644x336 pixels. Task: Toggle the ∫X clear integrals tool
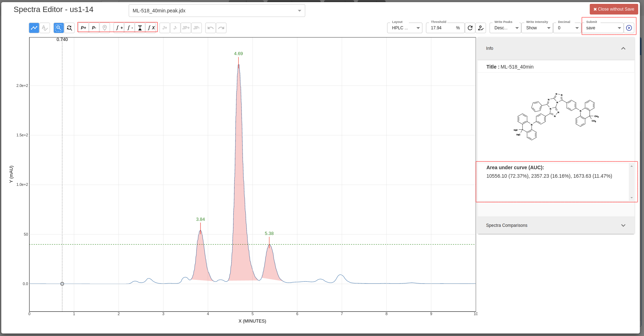[x=151, y=28]
